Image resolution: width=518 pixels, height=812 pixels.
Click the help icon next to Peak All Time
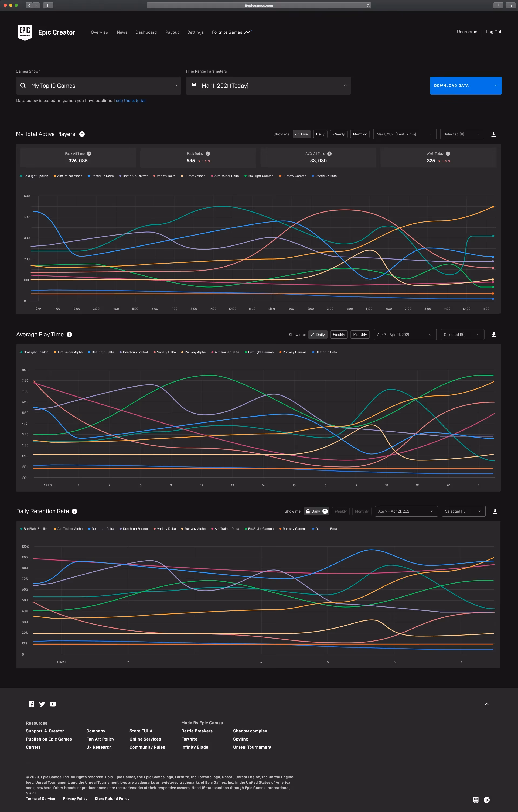[89, 154]
